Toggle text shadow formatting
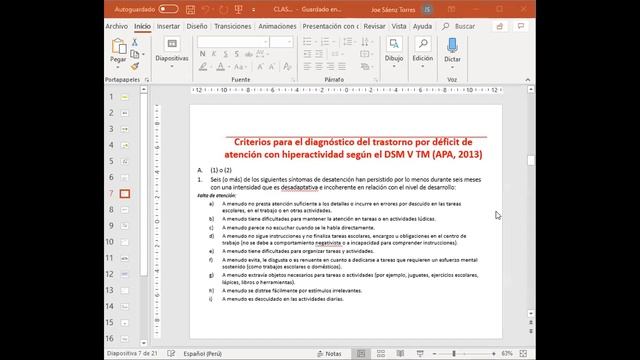 click(x=237, y=54)
